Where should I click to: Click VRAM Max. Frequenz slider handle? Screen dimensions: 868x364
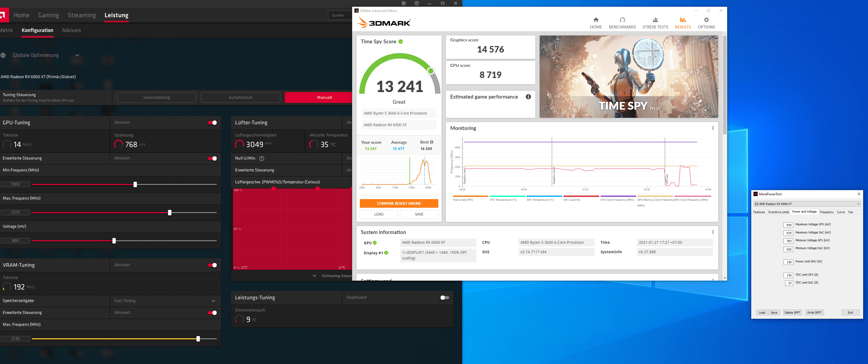[198, 339]
